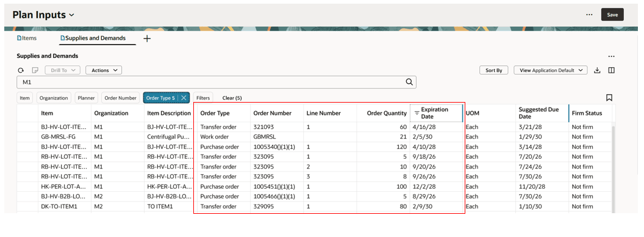Click the bookmark icon above the table
This screenshot has height=237, width=644.
(x=609, y=98)
